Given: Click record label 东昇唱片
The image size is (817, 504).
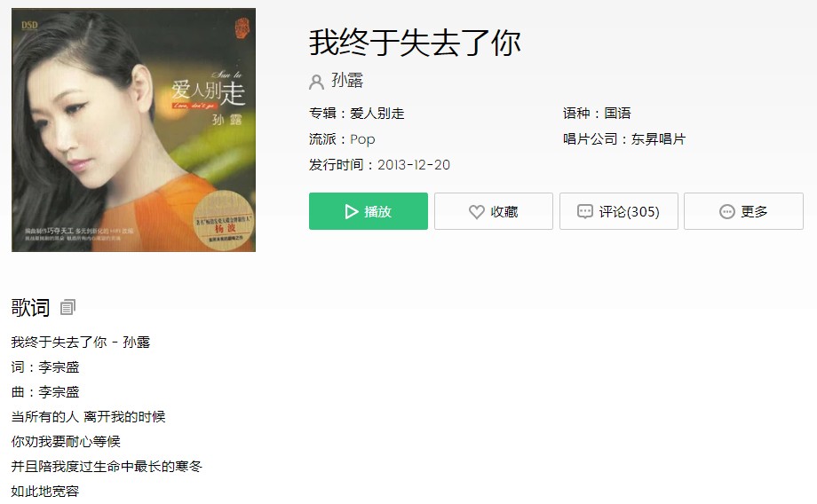Looking at the screenshot, I should [x=659, y=139].
